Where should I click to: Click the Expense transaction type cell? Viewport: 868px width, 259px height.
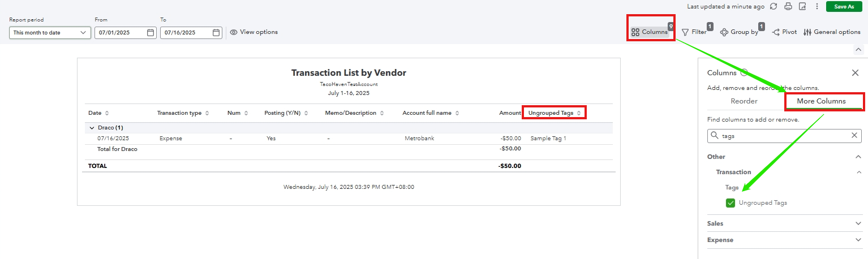click(x=171, y=139)
